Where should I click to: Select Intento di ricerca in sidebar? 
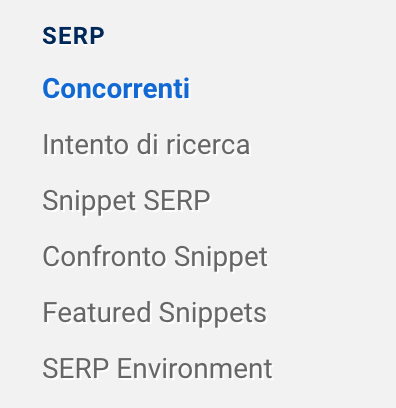click(146, 145)
